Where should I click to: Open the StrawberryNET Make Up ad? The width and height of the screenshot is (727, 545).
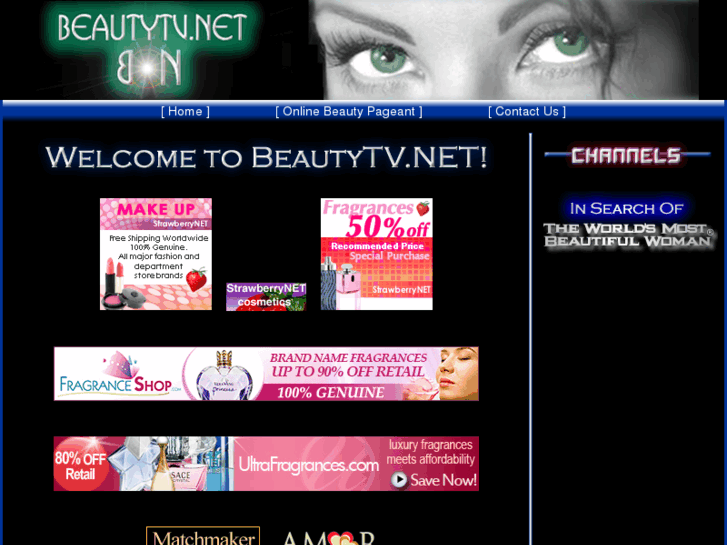pyautogui.click(x=156, y=254)
